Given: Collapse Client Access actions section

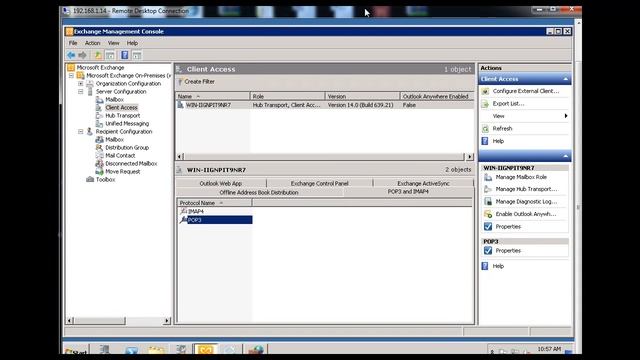Looking at the screenshot, I should click(566, 79).
